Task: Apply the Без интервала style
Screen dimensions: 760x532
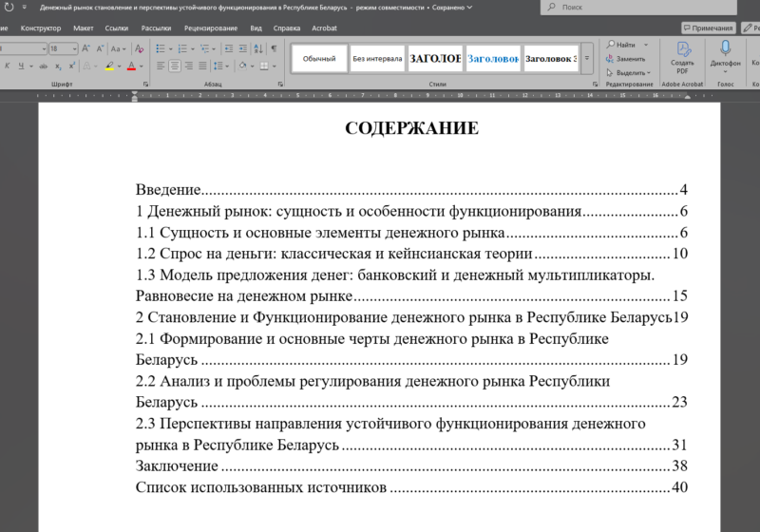Action: (377, 58)
